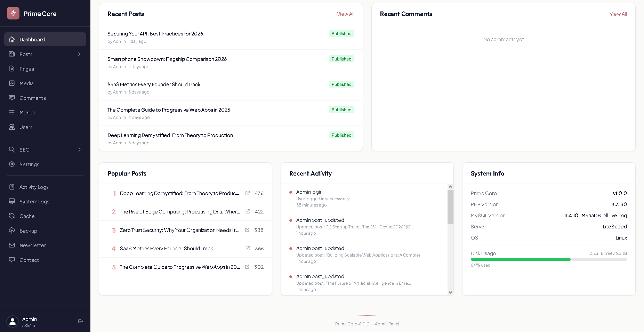The height and width of the screenshot is (332, 644).
Task: Expand the Posts submenu chevron
Action: (79, 54)
